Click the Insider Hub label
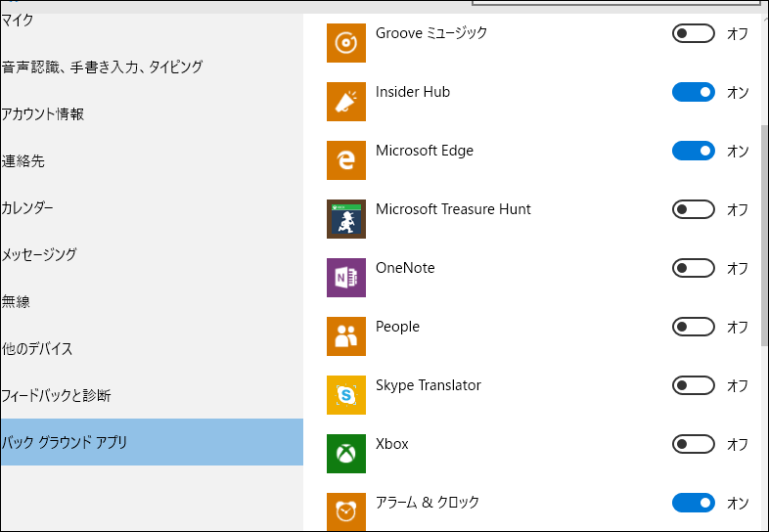 (x=413, y=92)
